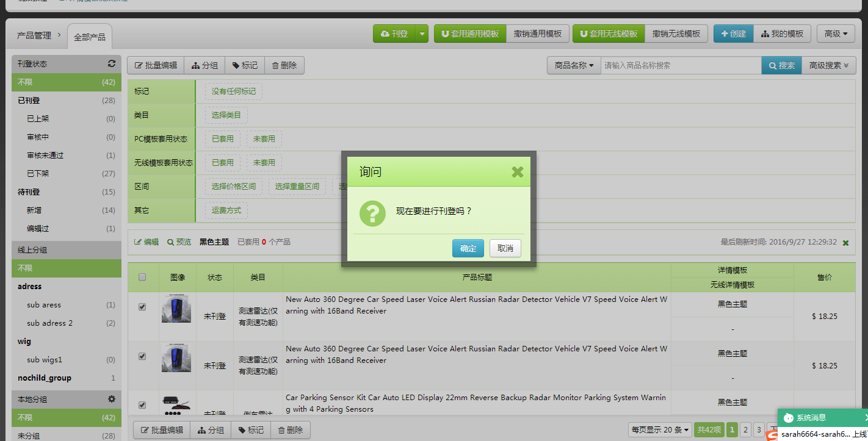Screen dimensions: 868x441
Task: Open 我的模板
Action: pos(783,34)
